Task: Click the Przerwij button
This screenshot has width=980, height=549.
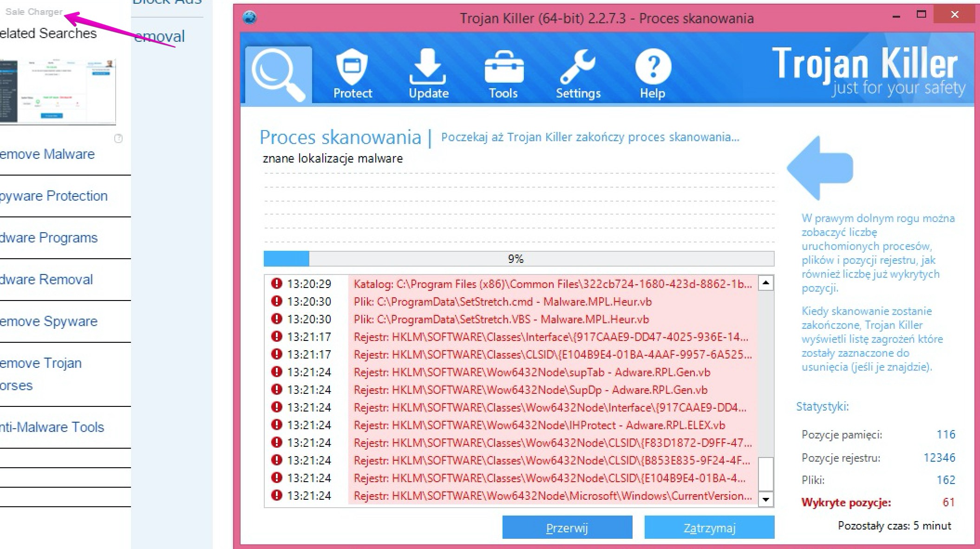Action: tap(567, 528)
